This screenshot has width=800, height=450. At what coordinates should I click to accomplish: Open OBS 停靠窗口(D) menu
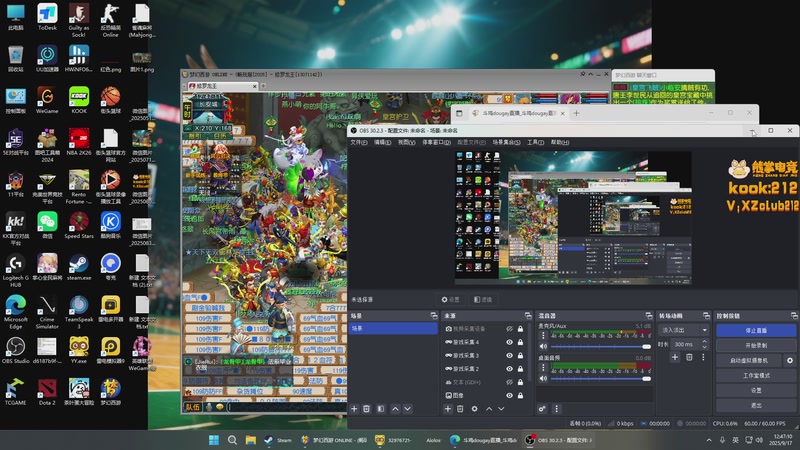436,142
